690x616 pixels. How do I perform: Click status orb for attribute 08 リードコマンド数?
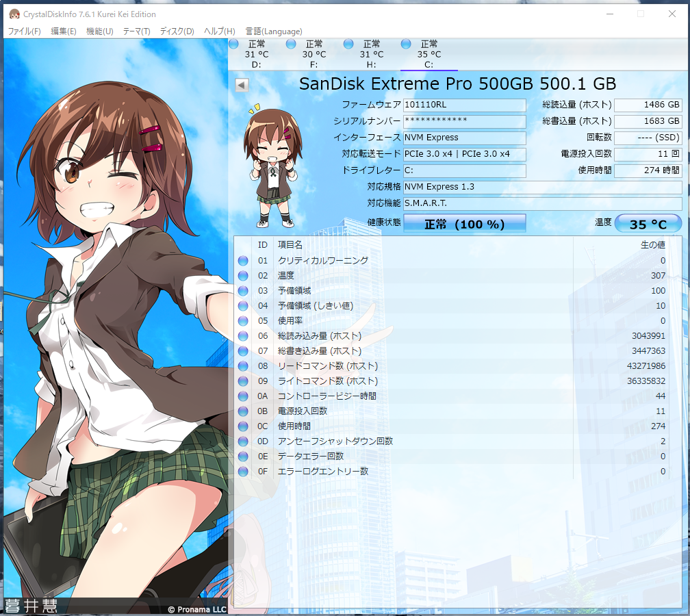(x=243, y=365)
